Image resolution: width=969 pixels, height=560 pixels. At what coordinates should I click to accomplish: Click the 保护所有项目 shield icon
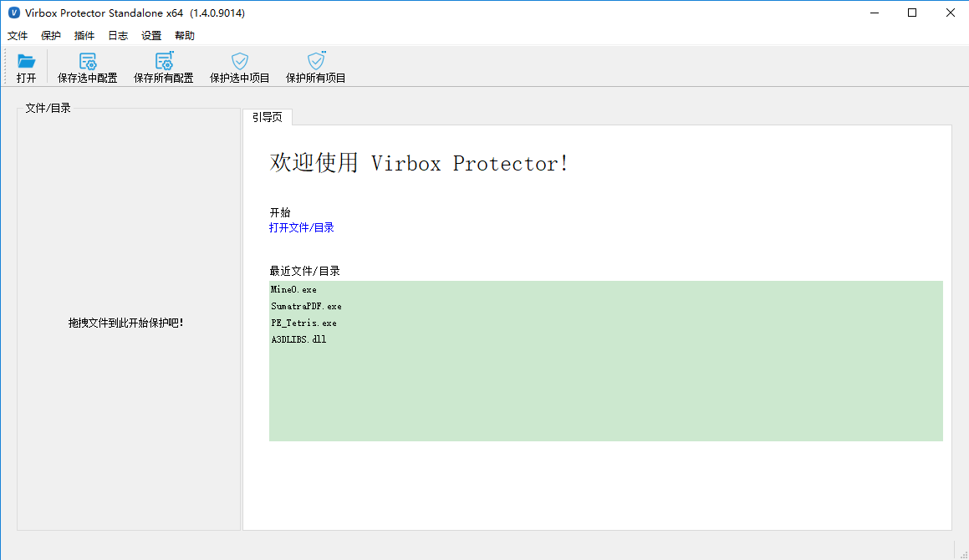pyautogui.click(x=316, y=60)
